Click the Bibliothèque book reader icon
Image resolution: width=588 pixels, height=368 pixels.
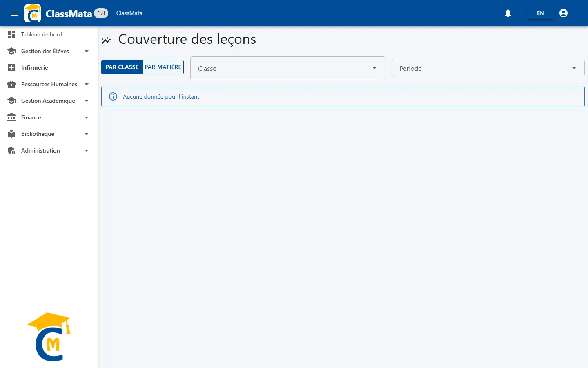pyautogui.click(x=11, y=134)
